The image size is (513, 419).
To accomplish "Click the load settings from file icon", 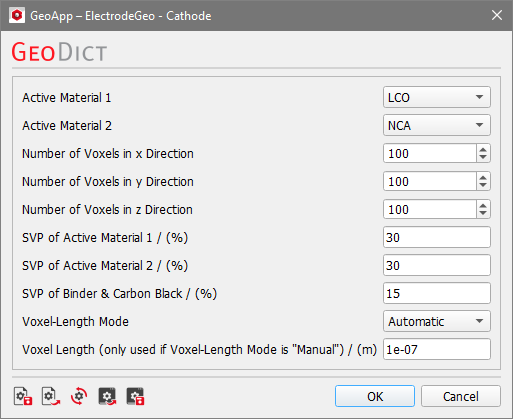I will [x=51, y=396].
